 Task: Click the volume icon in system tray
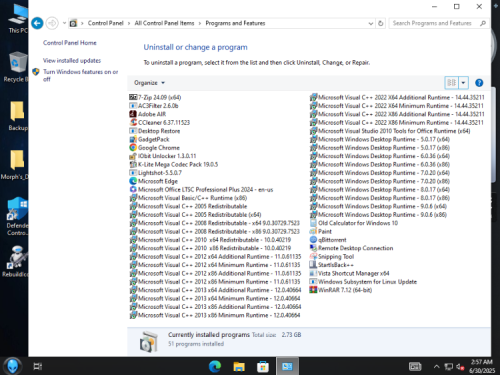coord(460,367)
